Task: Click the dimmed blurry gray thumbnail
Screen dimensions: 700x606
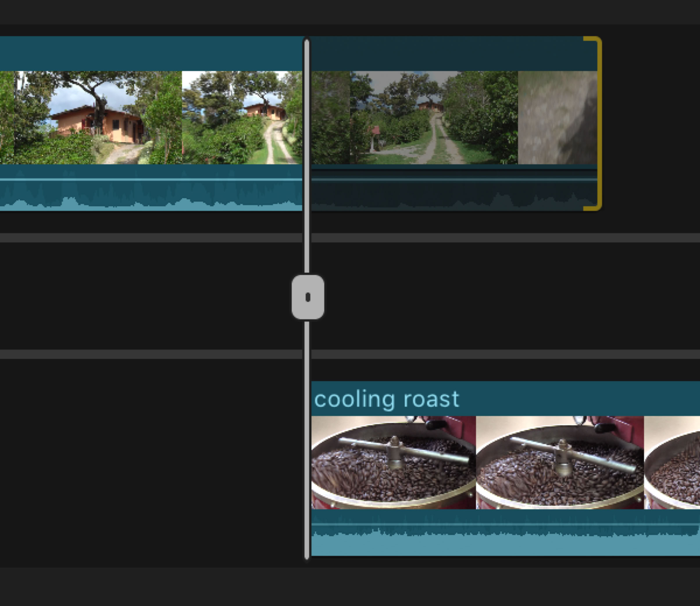Action: [x=557, y=118]
